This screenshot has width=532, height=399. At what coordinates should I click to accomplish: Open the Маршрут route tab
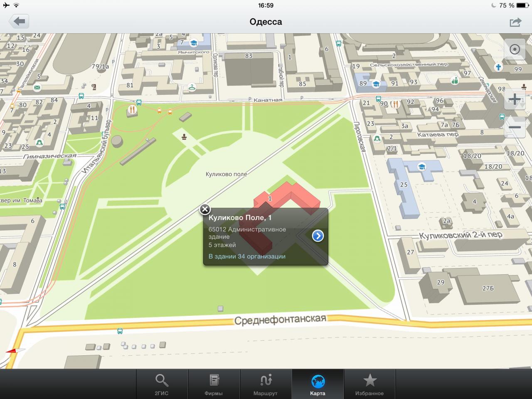click(266, 384)
